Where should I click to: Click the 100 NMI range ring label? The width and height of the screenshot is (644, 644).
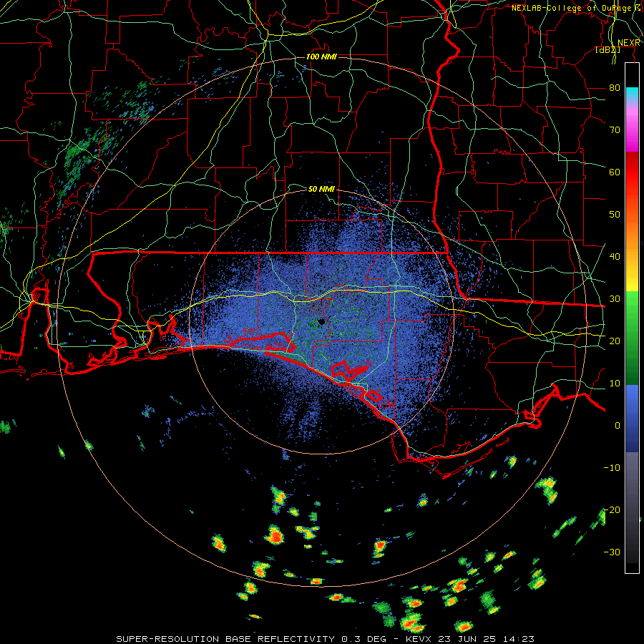(321, 57)
